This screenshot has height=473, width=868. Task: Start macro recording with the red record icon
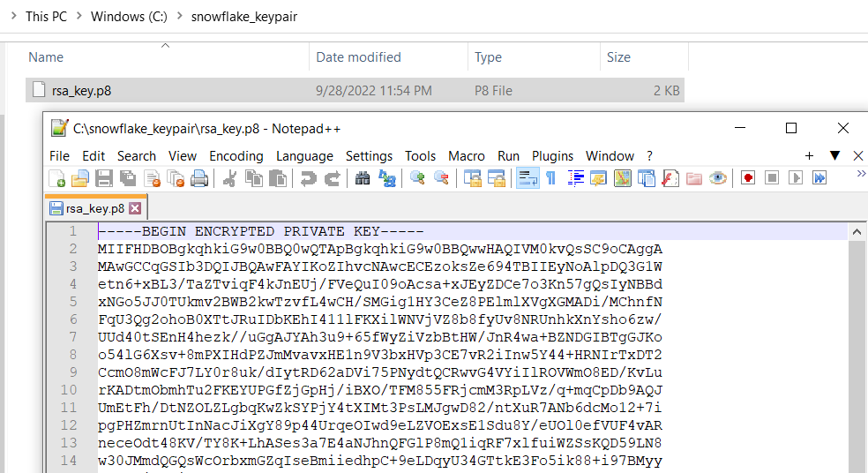click(x=748, y=179)
